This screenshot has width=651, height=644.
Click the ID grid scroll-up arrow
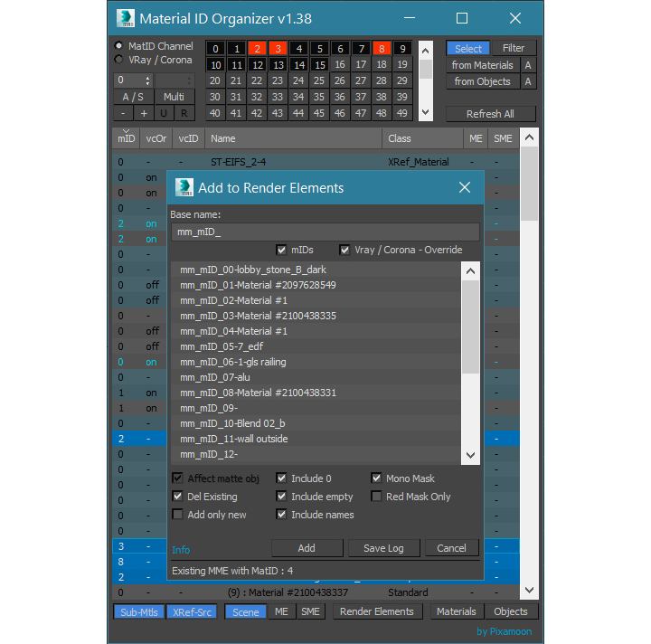click(x=426, y=51)
